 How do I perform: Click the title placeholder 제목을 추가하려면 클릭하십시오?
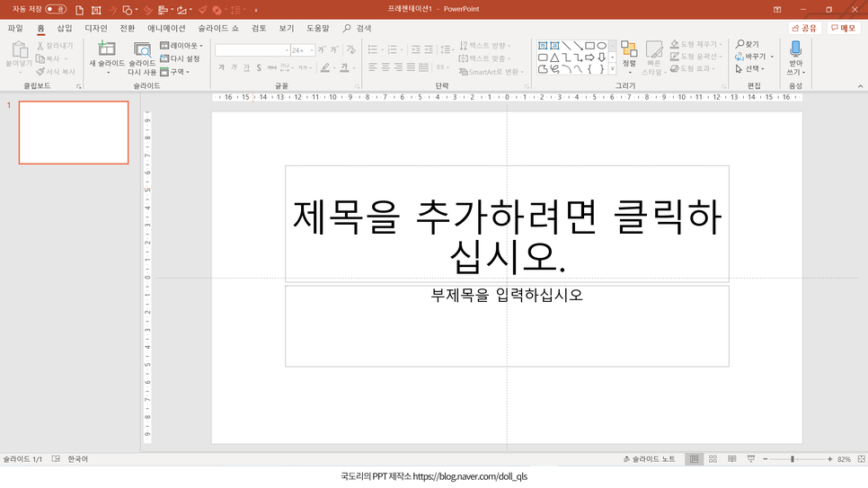click(507, 224)
